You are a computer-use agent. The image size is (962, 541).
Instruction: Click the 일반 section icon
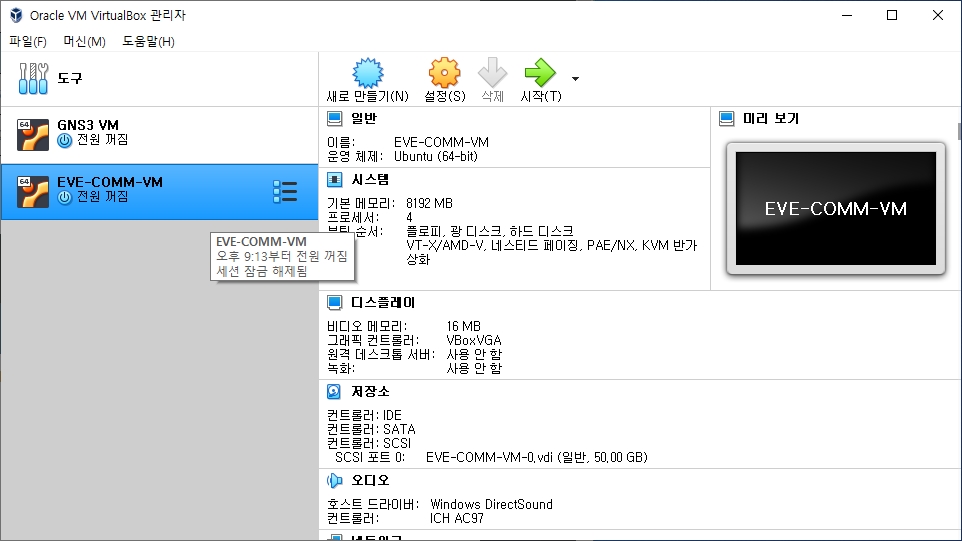pyautogui.click(x=334, y=118)
